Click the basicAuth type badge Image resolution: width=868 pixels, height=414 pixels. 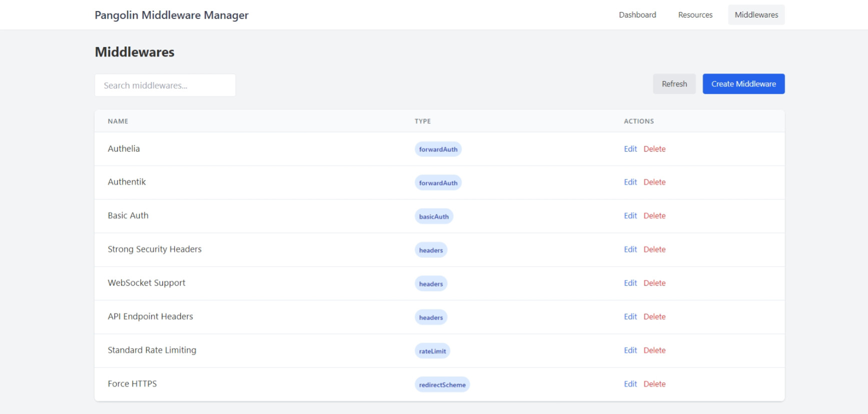[434, 216]
